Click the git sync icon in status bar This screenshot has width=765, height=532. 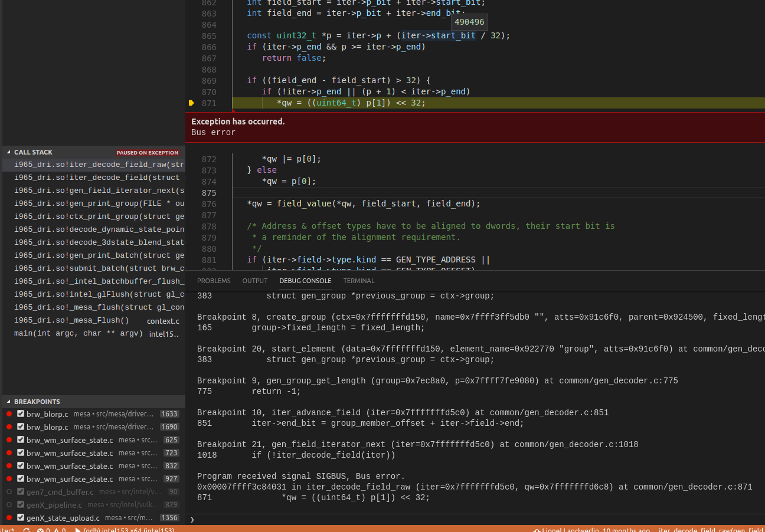pyautogui.click(x=26, y=530)
